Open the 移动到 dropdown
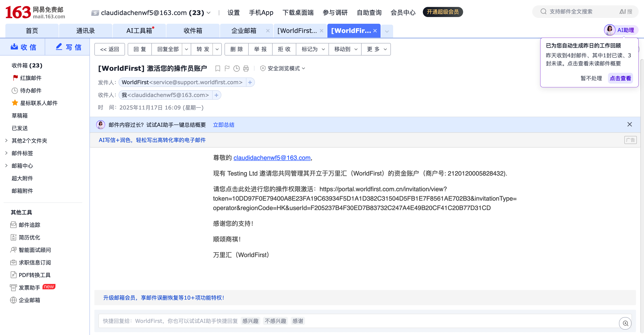Image resolution: width=644 pixels, height=335 pixels. point(345,49)
